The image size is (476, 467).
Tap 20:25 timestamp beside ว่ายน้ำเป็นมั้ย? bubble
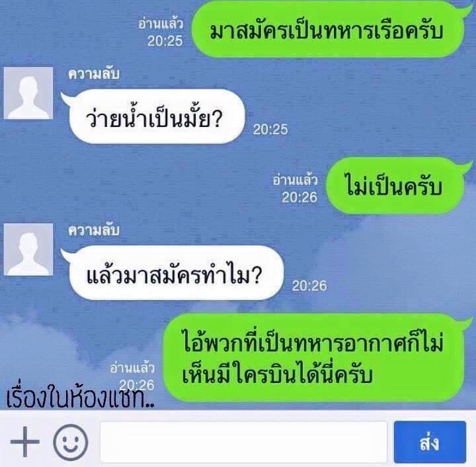270,130
